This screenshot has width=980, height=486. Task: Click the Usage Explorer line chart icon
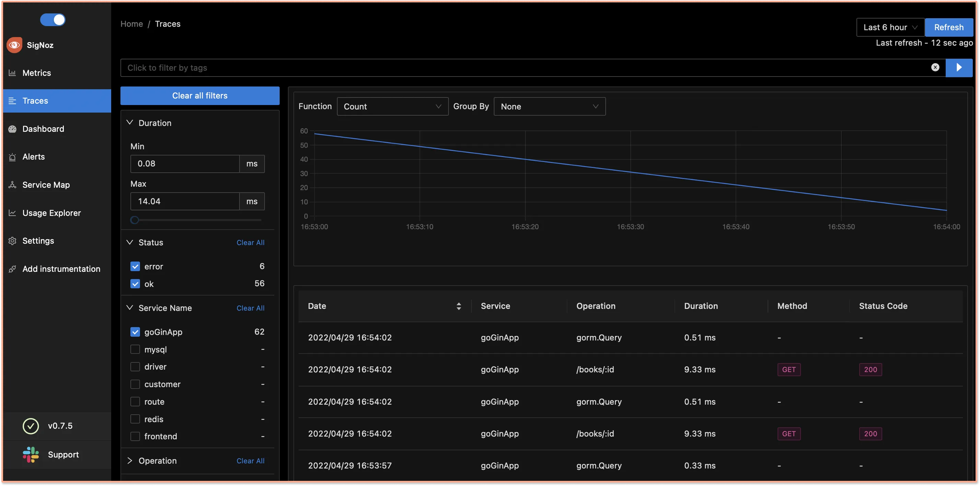12,213
